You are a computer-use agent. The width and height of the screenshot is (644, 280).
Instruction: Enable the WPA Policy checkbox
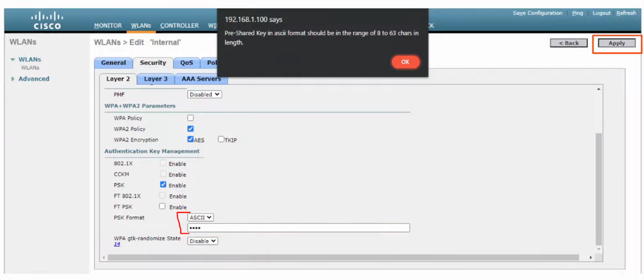pyautogui.click(x=191, y=118)
